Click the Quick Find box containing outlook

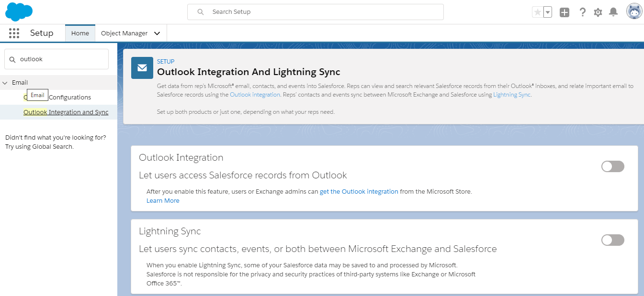56,59
